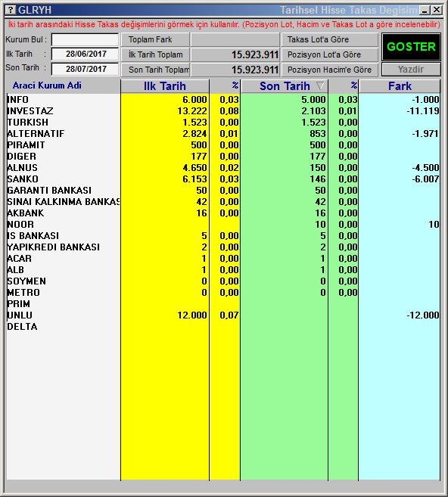The width and height of the screenshot is (448, 497).
Task: Click the Ilk Tarih date field
Action: 85,54
